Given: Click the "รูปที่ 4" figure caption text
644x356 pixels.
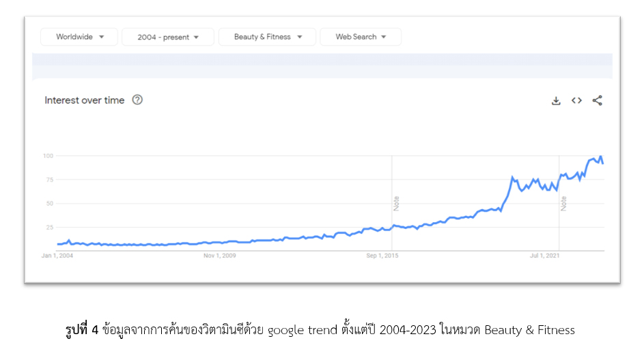Looking at the screenshot, I should [81, 331].
